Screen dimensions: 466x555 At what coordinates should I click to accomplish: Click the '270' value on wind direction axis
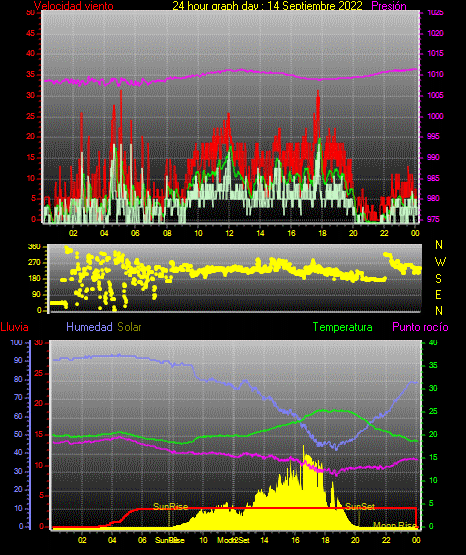34,263
